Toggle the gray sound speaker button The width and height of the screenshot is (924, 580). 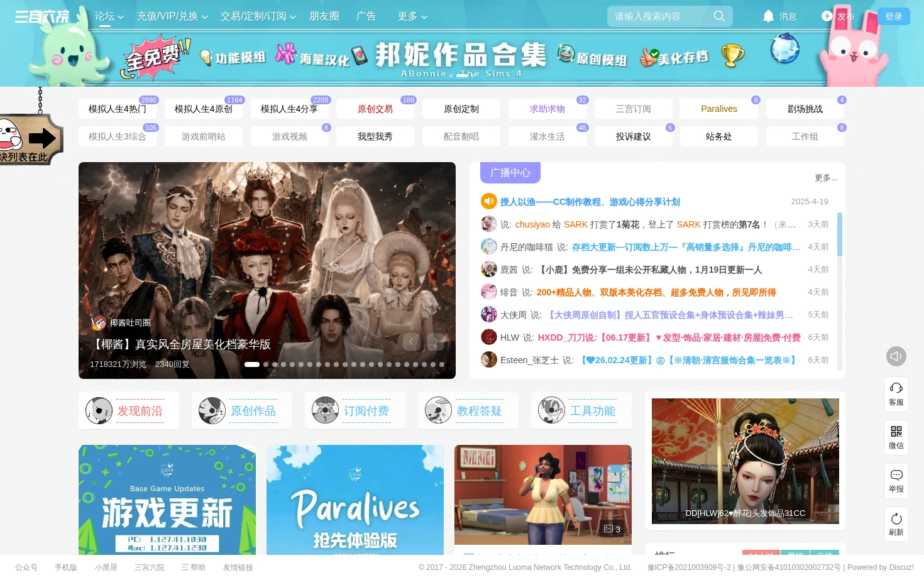point(896,356)
